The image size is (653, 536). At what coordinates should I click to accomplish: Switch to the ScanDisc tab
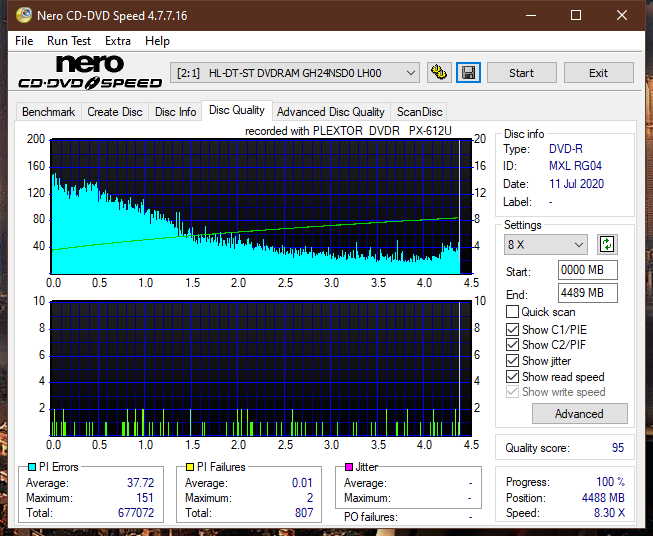coord(419,112)
